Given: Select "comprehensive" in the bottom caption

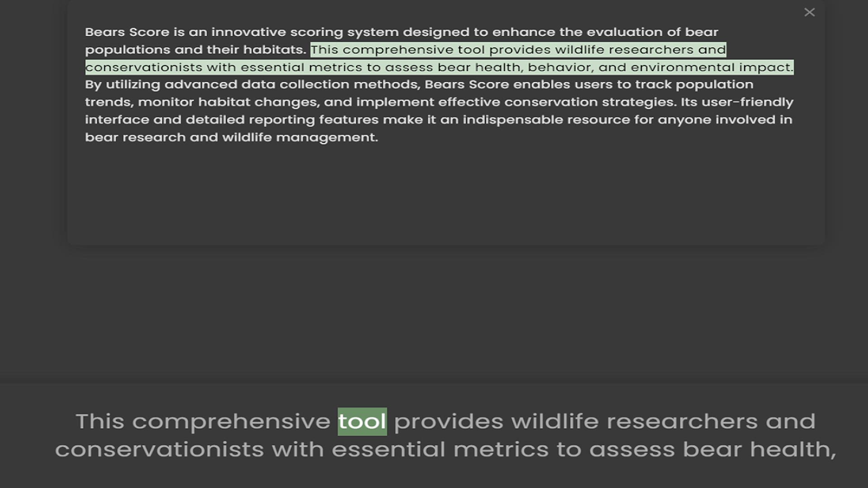Looking at the screenshot, I should [231, 422].
